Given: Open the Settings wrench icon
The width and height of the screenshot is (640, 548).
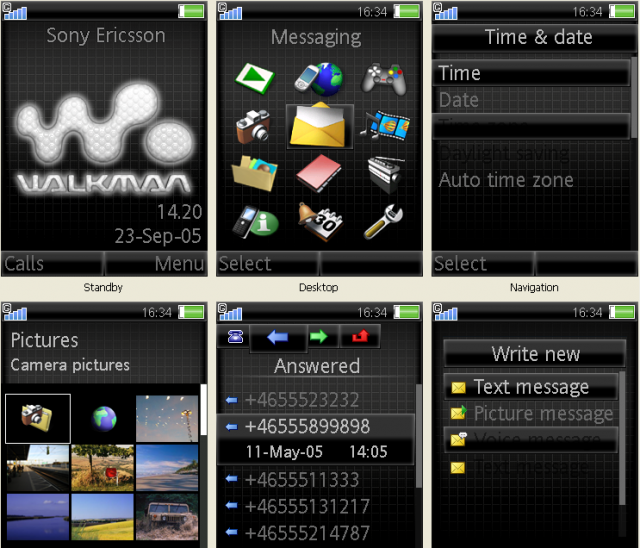Looking at the screenshot, I should (x=383, y=222).
